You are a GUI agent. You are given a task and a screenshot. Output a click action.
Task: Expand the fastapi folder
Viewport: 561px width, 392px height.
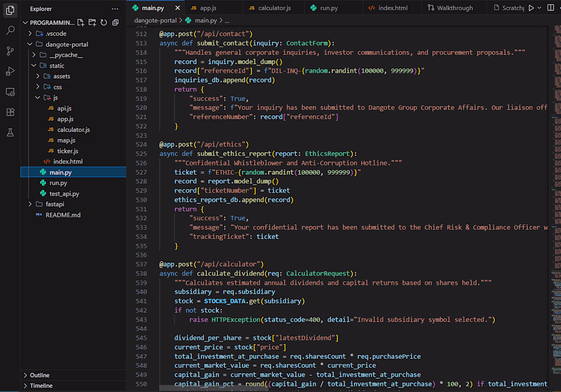pos(30,204)
